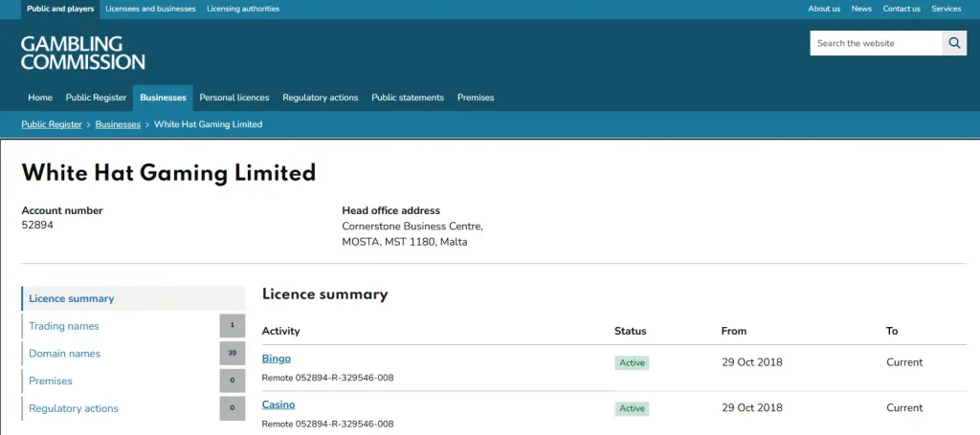Open Premises in navigation bar

476,98
